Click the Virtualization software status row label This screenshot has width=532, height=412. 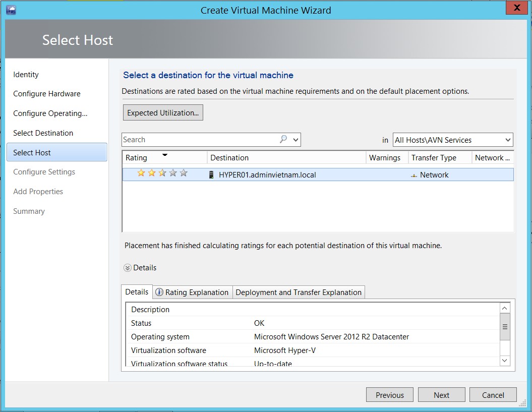(x=179, y=363)
